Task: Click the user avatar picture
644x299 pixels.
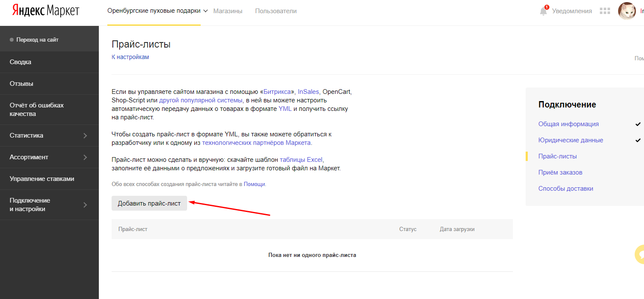Action: pyautogui.click(x=627, y=11)
